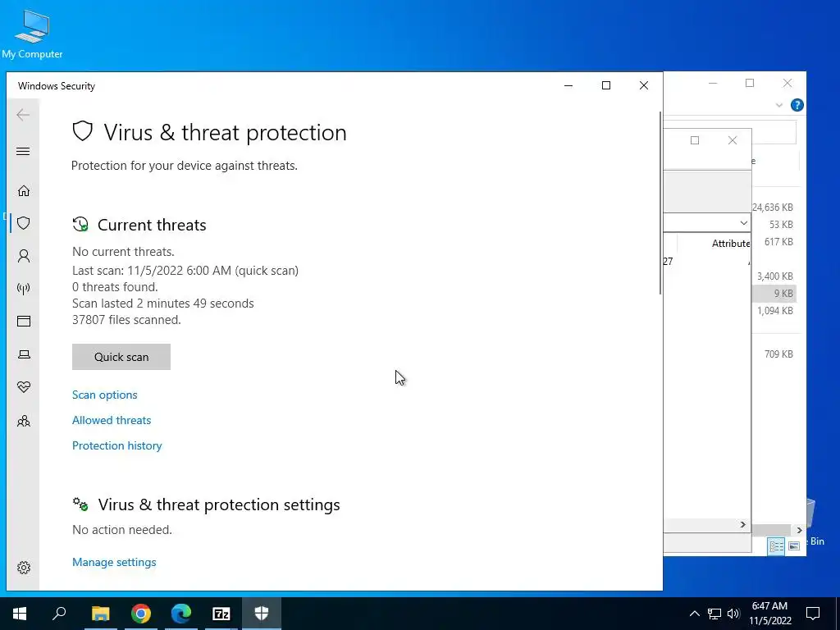Expand ribbon chevron in background explorer window
The image size is (840, 630).
pos(779,106)
